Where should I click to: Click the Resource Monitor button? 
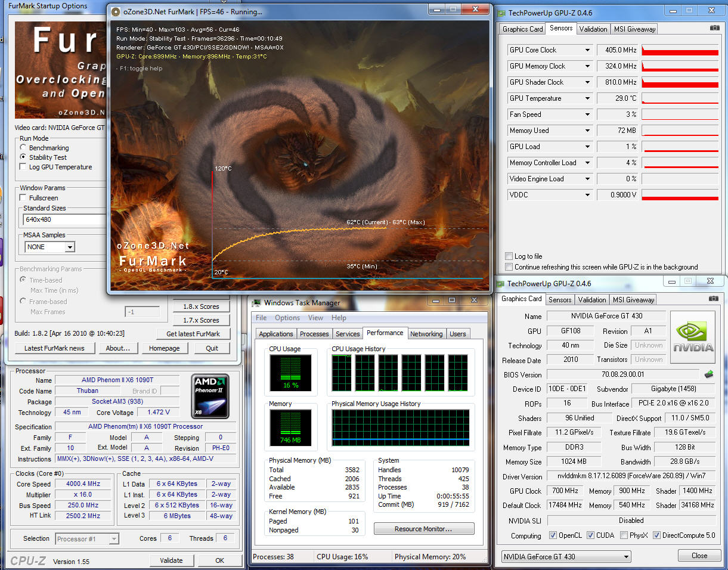pyautogui.click(x=424, y=529)
